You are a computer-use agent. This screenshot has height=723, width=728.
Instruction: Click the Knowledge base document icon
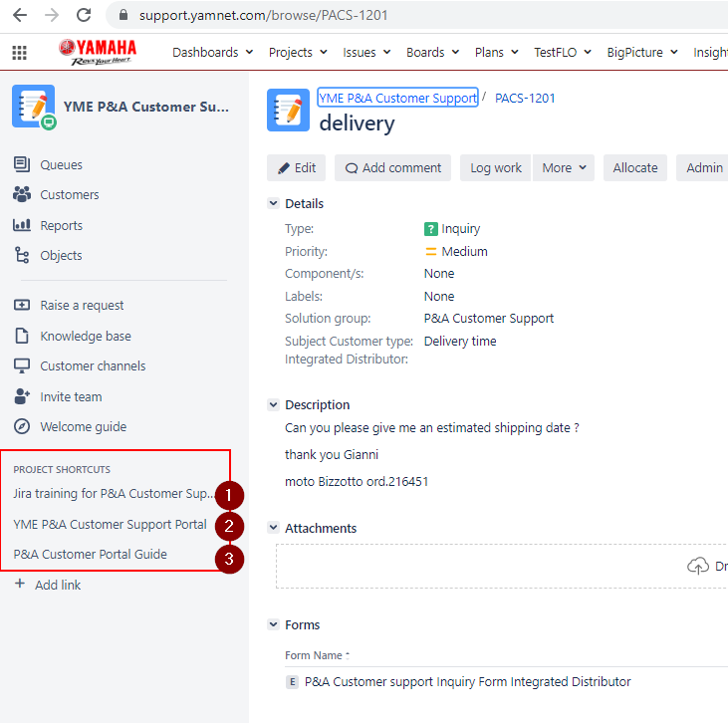pyautogui.click(x=22, y=336)
